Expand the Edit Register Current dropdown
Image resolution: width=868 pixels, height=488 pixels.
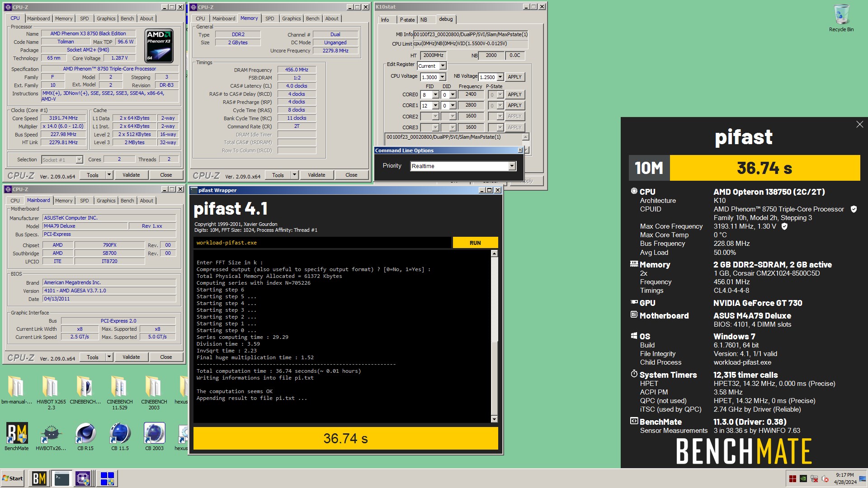(443, 66)
